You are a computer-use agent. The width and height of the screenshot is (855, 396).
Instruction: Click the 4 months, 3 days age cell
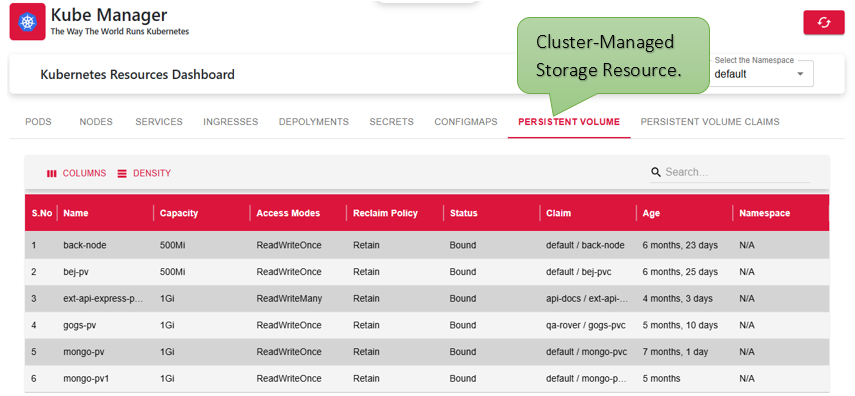677,299
